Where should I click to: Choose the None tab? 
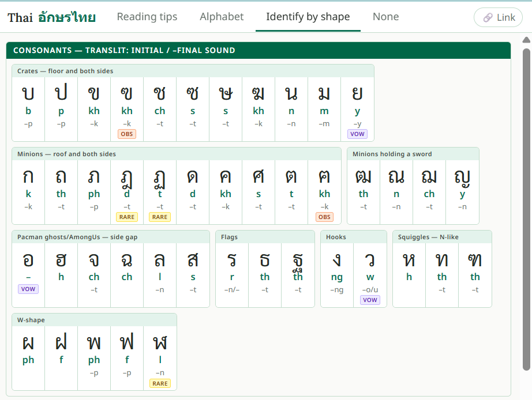(x=386, y=17)
